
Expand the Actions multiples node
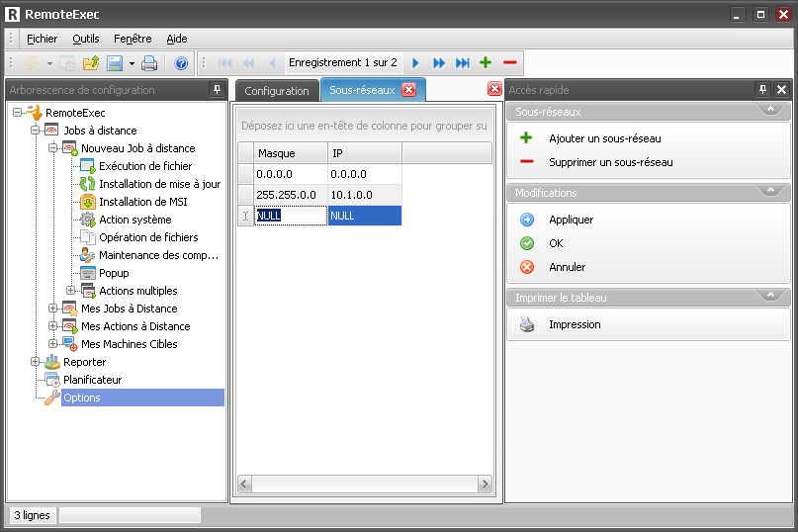tap(71, 290)
